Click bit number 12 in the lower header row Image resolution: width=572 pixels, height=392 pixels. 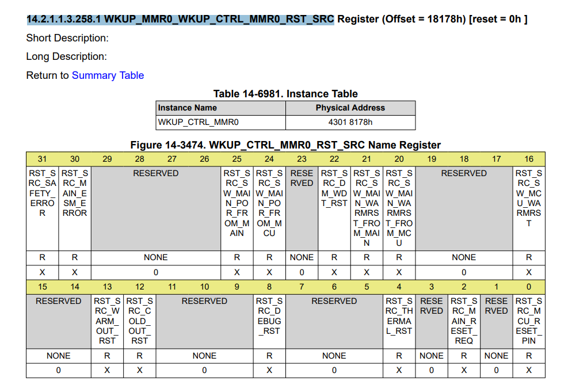tap(140, 287)
